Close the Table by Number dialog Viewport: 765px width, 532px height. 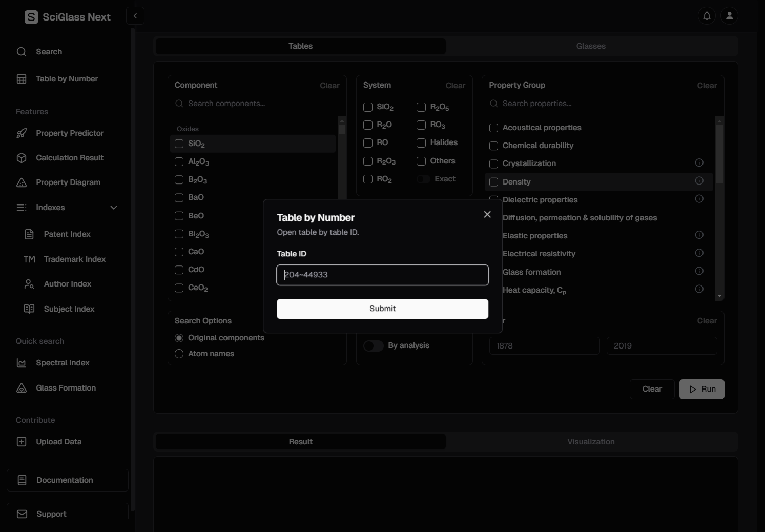click(x=487, y=214)
